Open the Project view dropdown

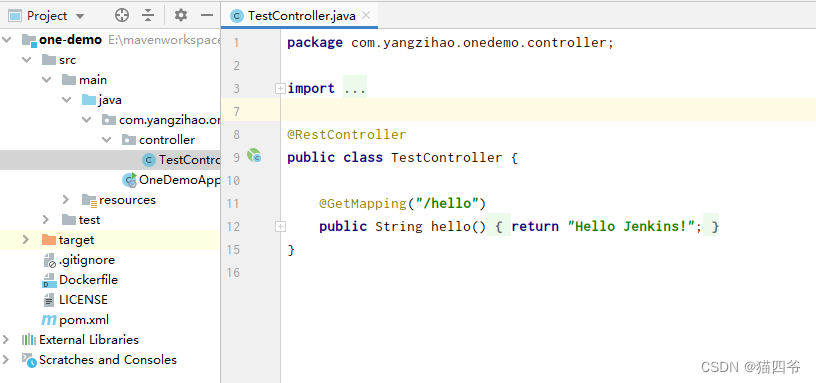coord(80,16)
